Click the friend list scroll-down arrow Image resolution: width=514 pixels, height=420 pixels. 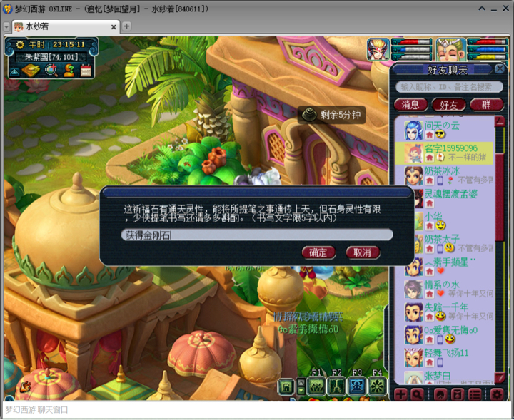click(500, 377)
